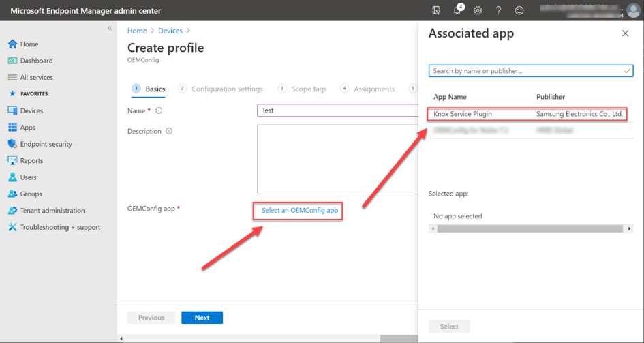Click Samsung Electronics Co., Ltd. publisher cell
Screen dimensions: 644x343
pos(579,114)
